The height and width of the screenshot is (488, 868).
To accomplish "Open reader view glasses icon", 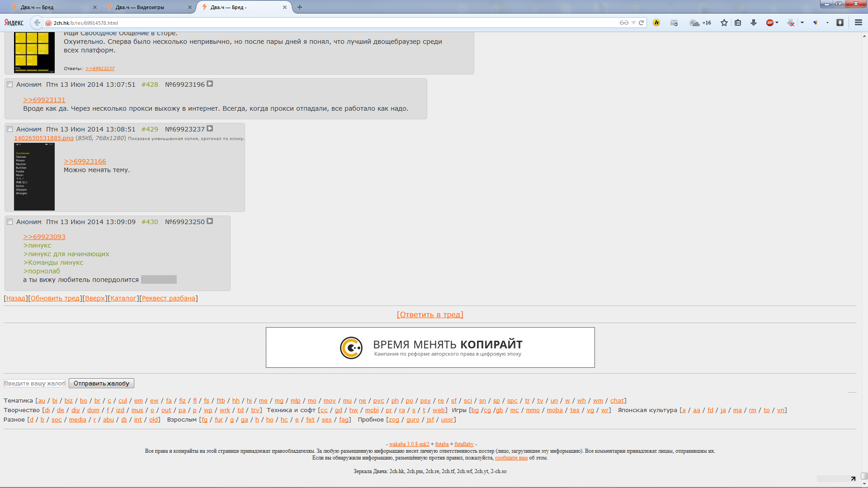I will [x=624, y=23].
